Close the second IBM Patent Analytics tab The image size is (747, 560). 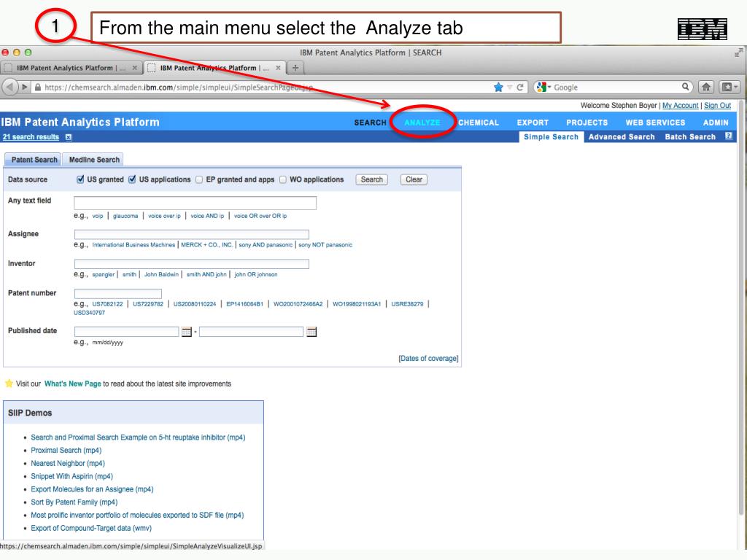click(x=278, y=68)
